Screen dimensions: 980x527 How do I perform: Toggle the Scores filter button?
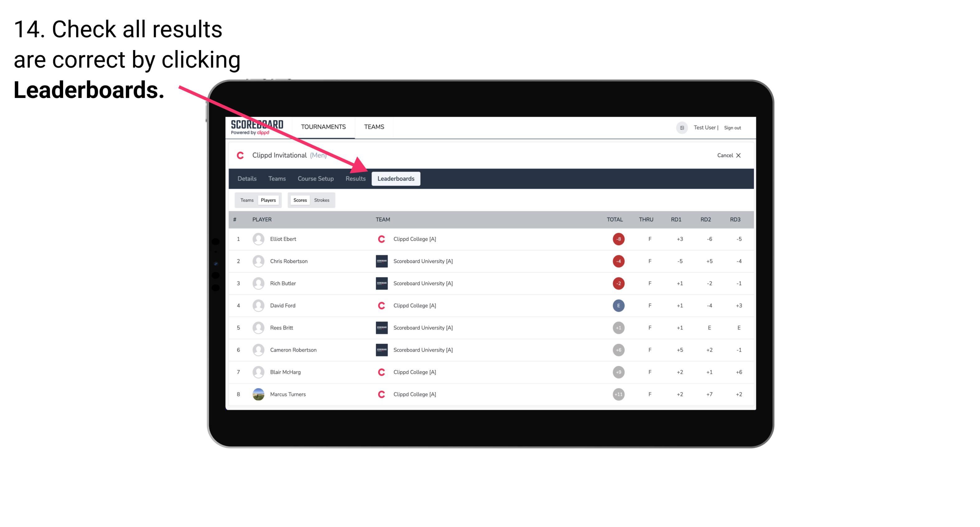[300, 200]
